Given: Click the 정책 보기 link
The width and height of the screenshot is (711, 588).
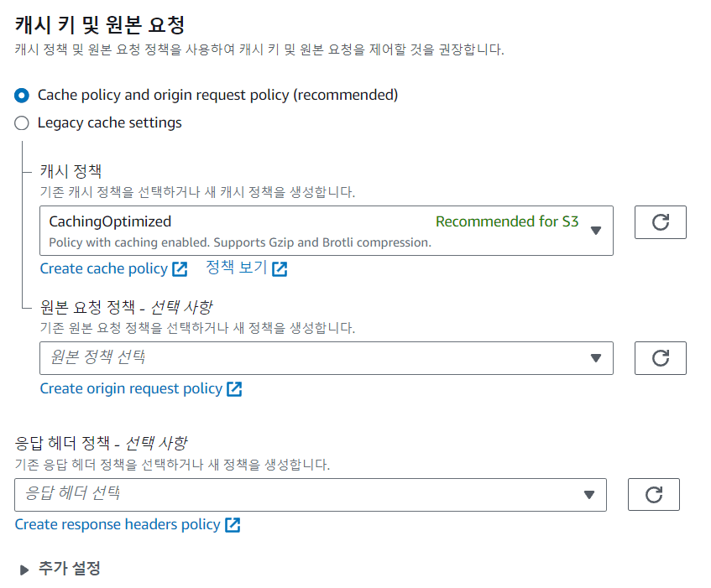Looking at the screenshot, I should pyautogui.click(x=236, y=268).
